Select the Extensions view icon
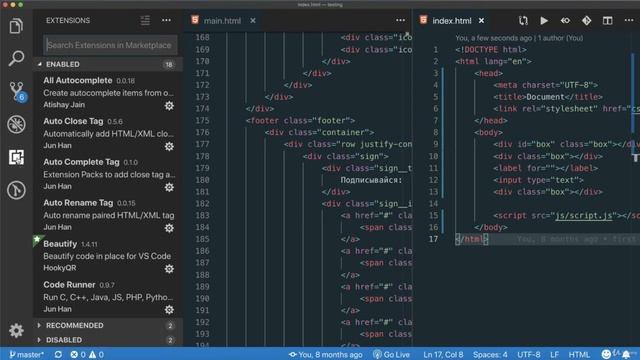Image resolution: width=640 pixels, height=360 pixels. point(16,157)
